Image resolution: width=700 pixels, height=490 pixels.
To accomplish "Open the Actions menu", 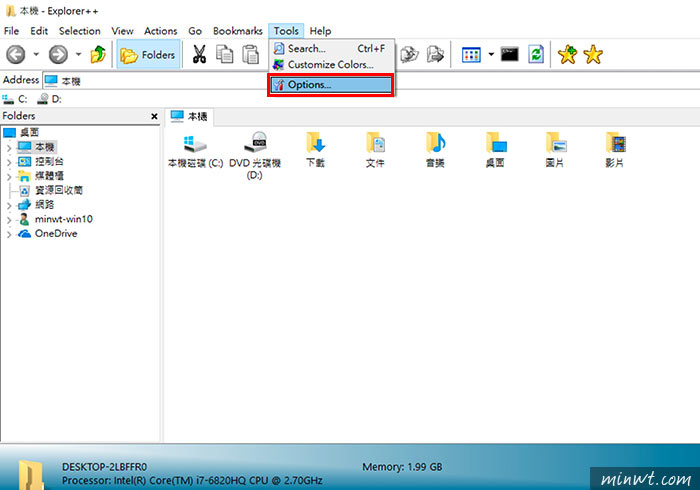I will pyautogui.click(x=161, y=31).
